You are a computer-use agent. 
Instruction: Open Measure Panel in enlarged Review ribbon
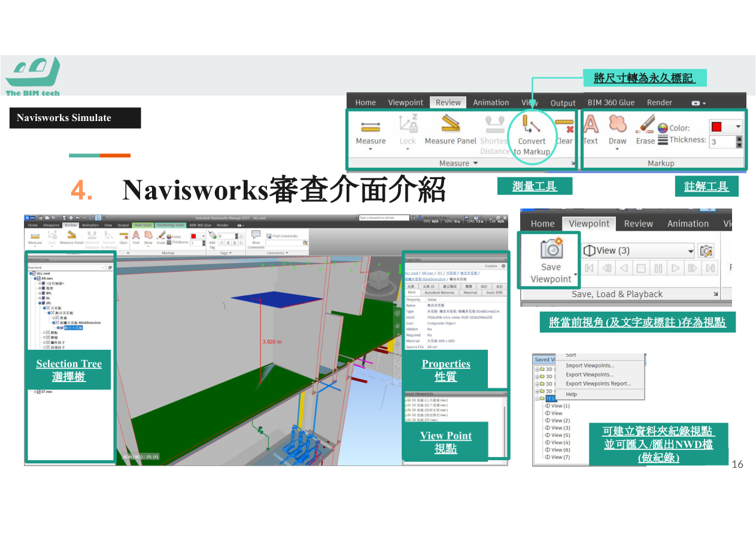(450, 130)
